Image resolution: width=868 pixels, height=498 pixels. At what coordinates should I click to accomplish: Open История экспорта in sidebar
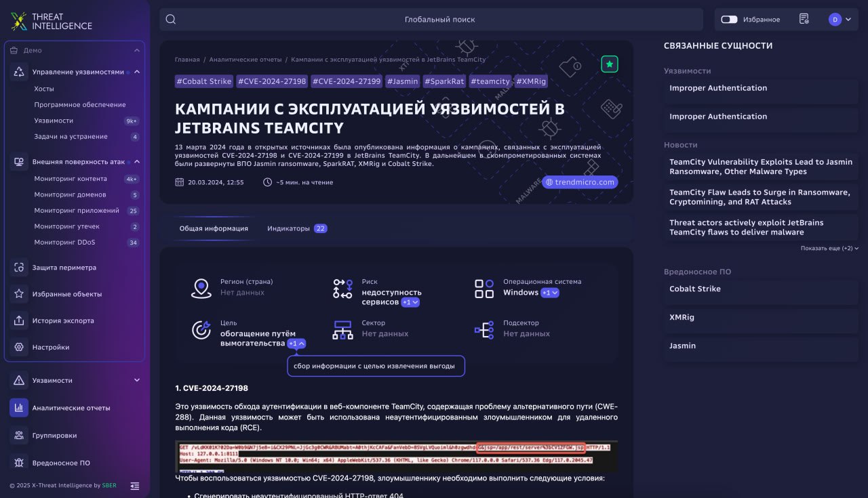tap(63, 320)
